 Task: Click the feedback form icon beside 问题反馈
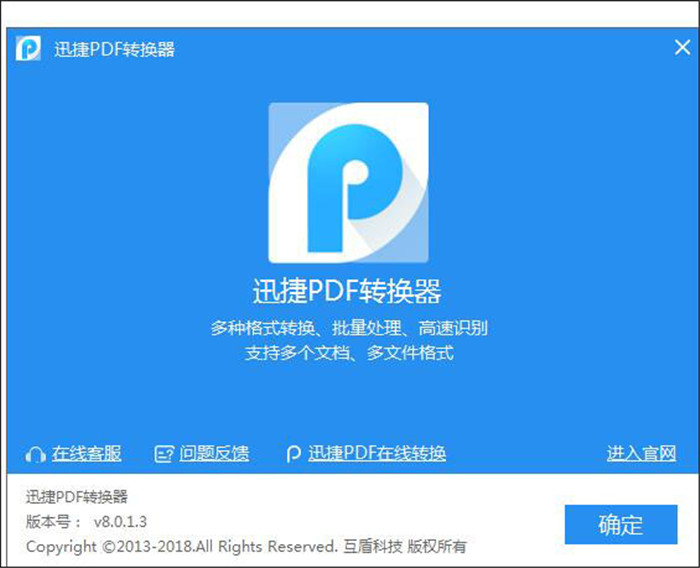click(163, 455)
